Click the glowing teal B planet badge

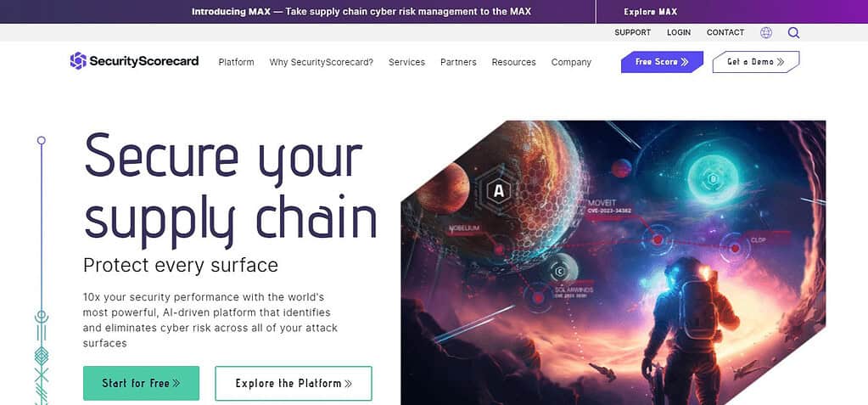point(713,178)
